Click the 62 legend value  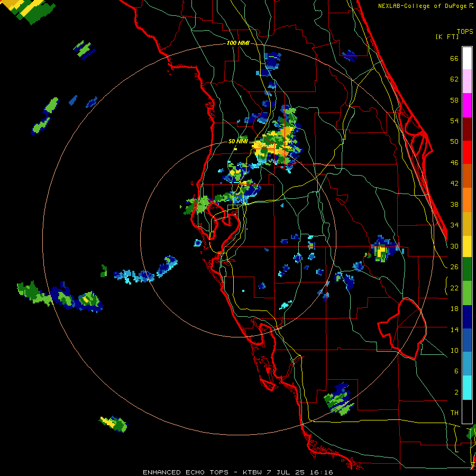(x=454, y=79)
